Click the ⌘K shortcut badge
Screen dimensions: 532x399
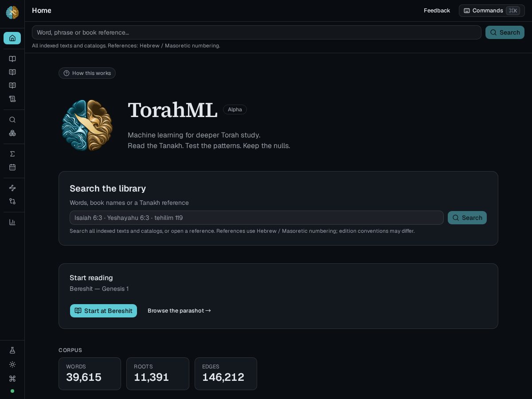click(x=513, y=11)
